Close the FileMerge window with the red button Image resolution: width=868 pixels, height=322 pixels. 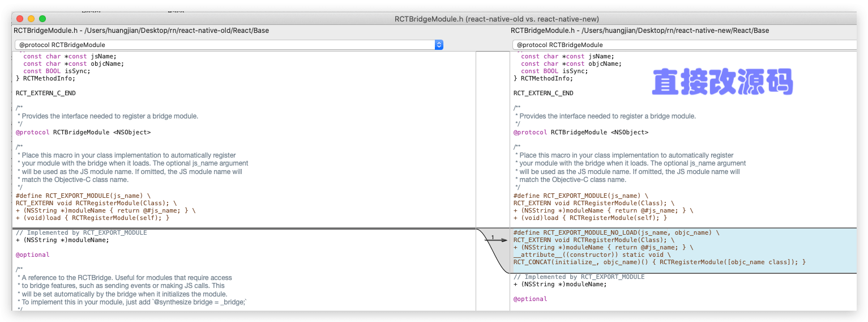tap(20, 19)
